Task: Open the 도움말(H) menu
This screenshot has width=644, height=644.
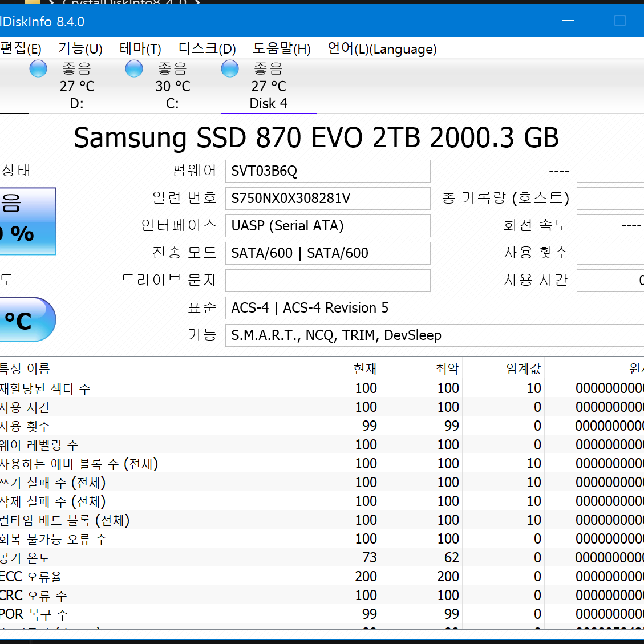Action: (281, 49)
